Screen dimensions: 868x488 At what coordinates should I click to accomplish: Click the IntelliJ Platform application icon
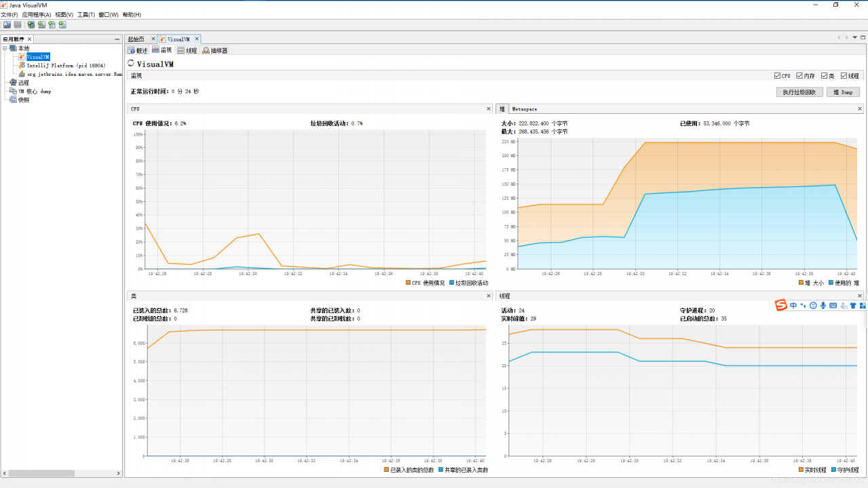click(x=22, y=65)
